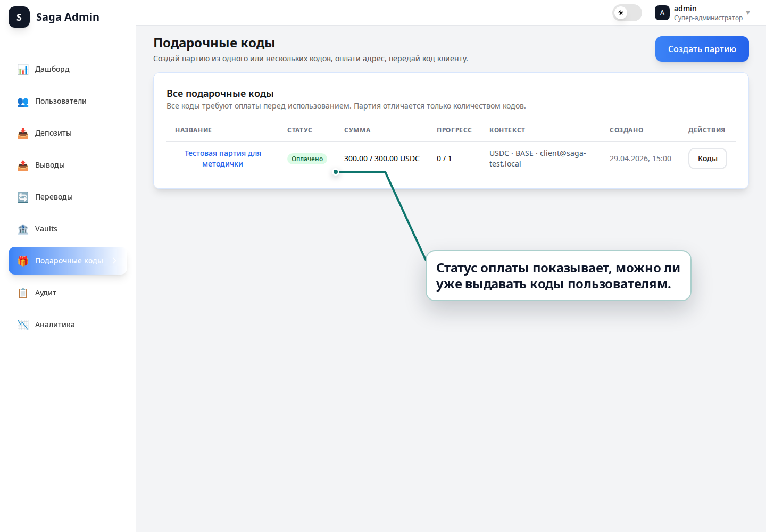The width and height of the screenshot is (766, 532).
Task: Toggle the light/dark theme switch
Action: point(627,13)
